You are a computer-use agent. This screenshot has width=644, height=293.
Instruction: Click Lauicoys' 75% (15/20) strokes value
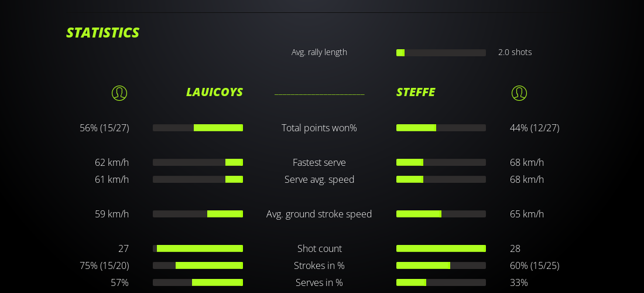(x=104, y=265)
